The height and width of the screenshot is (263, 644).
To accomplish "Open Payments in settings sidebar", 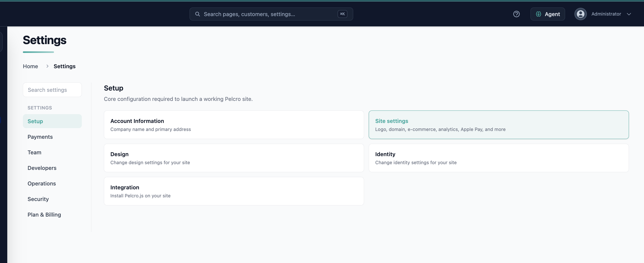I will [52, 137].
